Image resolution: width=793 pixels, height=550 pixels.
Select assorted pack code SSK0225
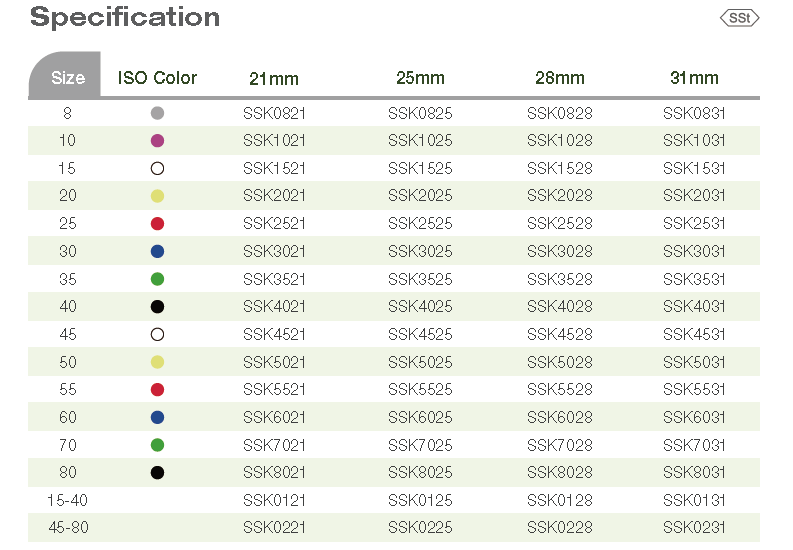[x=420, y=527]
